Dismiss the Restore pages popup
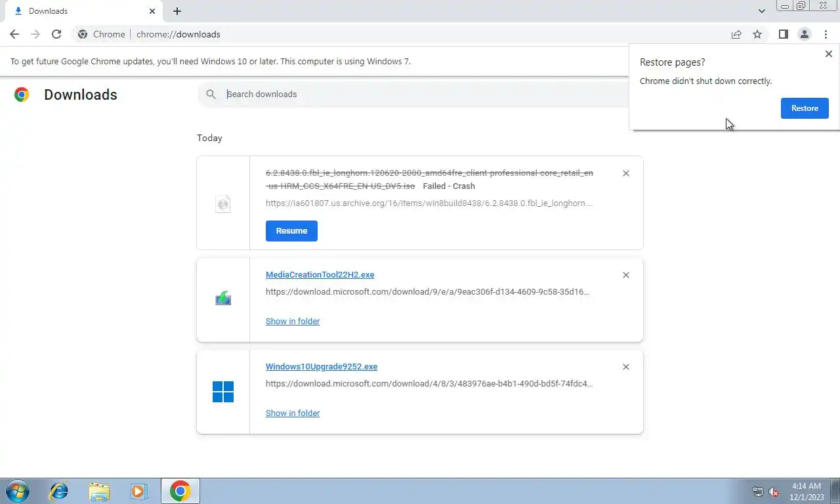The height and width of the screenshot is (504, 840). 828,54
